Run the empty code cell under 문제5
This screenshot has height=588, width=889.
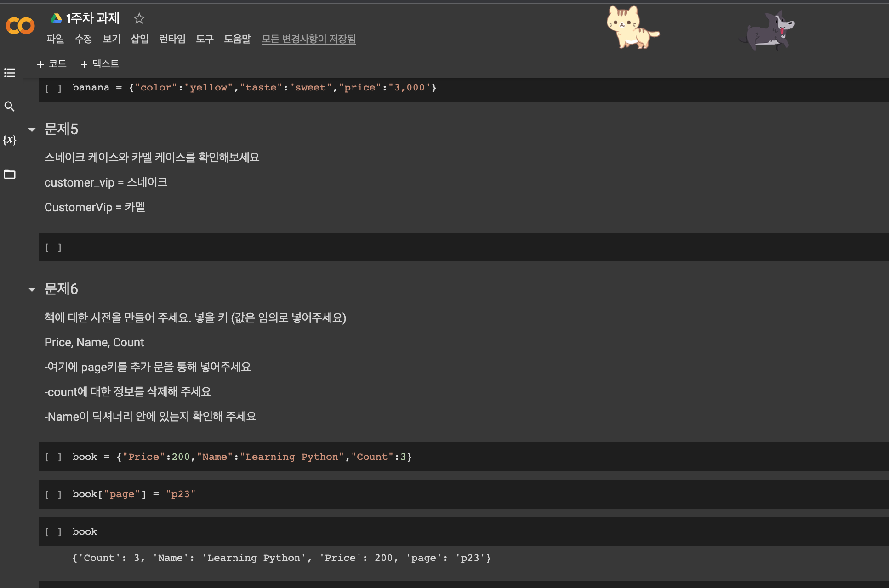tap(53, 248)
